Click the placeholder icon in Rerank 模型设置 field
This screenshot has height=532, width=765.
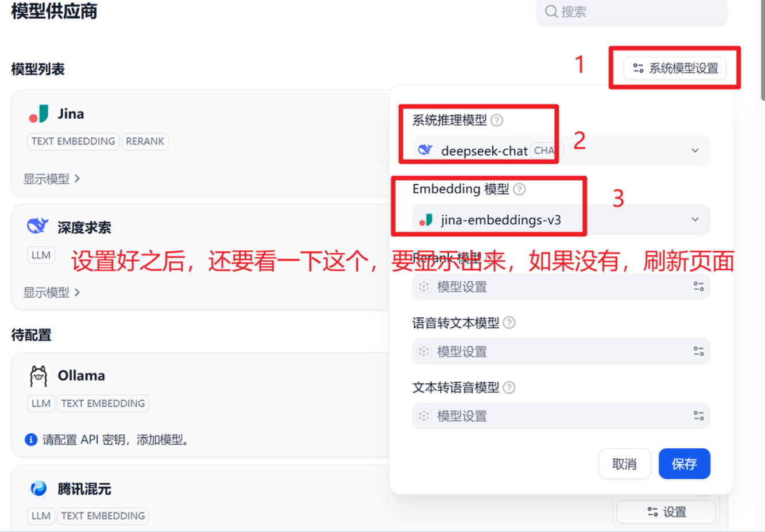click(x=424, y=286)
